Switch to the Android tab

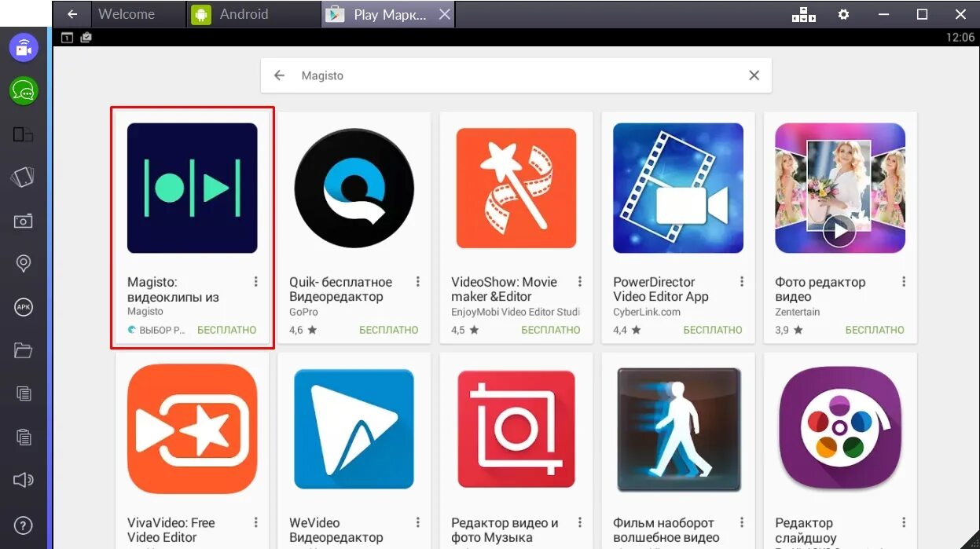point(254,14)
